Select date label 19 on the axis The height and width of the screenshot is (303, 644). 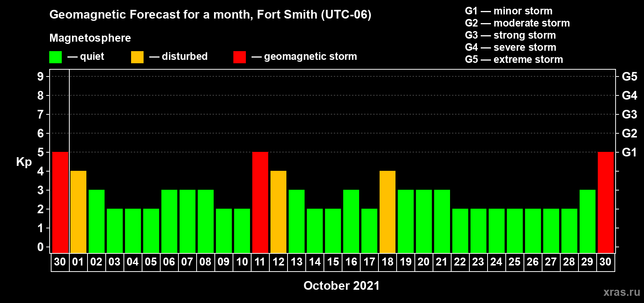click(x=405, y=262)
